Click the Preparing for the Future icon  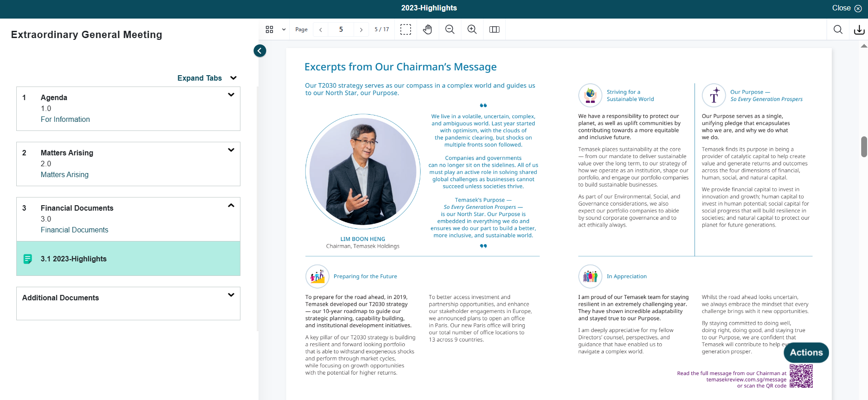click(x=317, y=276)
